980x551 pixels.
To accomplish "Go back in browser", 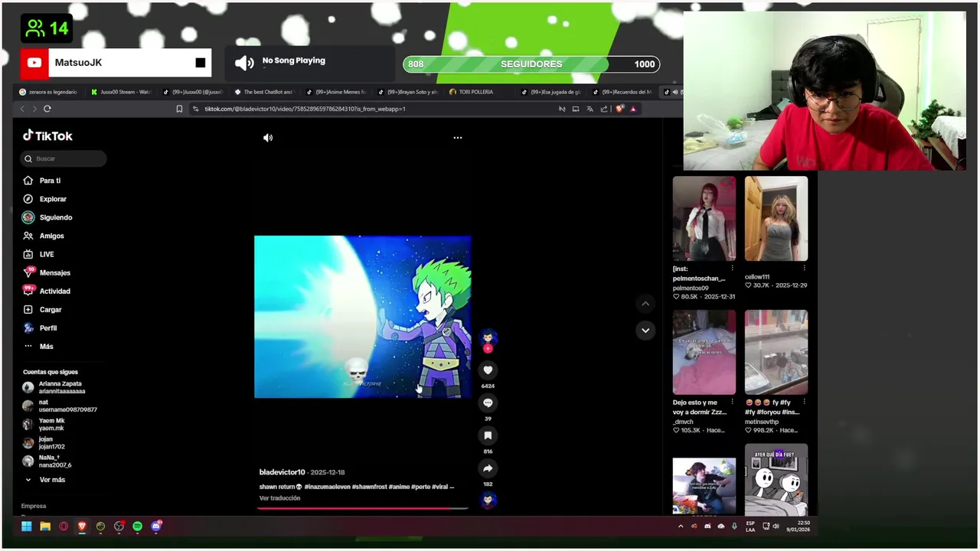I will pos(22,109).
